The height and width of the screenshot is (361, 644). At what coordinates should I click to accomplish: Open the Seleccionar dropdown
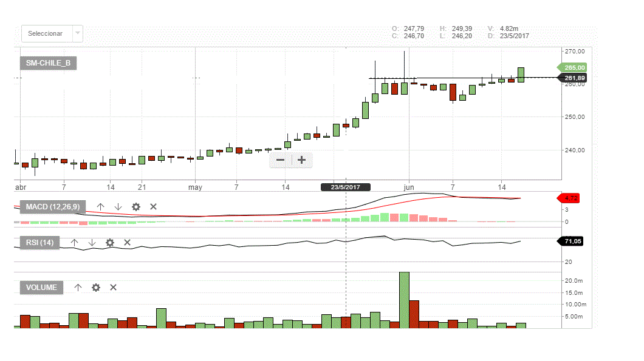(52, 33)
